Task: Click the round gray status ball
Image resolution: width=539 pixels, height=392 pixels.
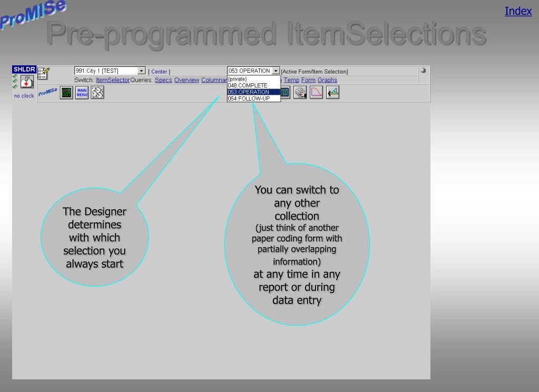Action: 423,70
